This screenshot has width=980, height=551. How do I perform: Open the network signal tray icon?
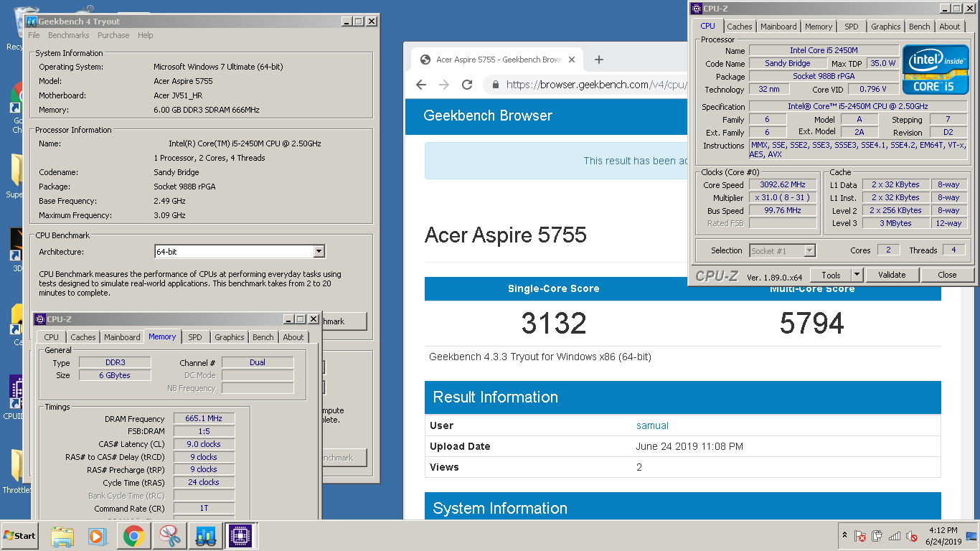click(x=895, y=536)
